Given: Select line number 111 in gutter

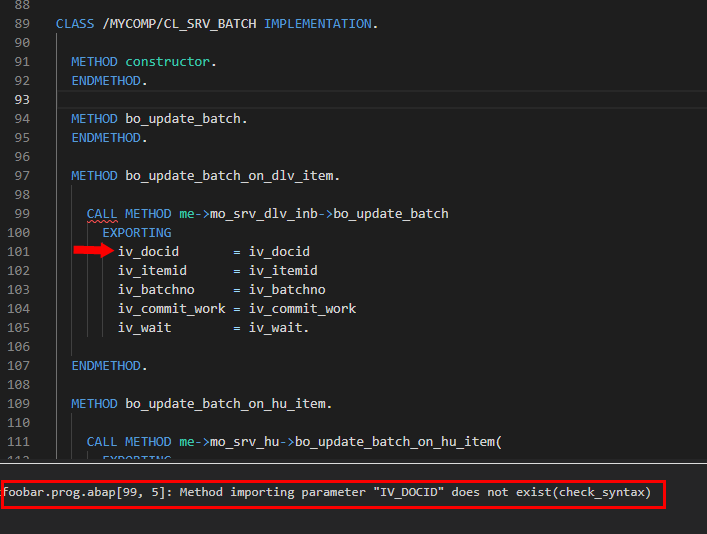Looking at the screenshot, I should [18, 442].
